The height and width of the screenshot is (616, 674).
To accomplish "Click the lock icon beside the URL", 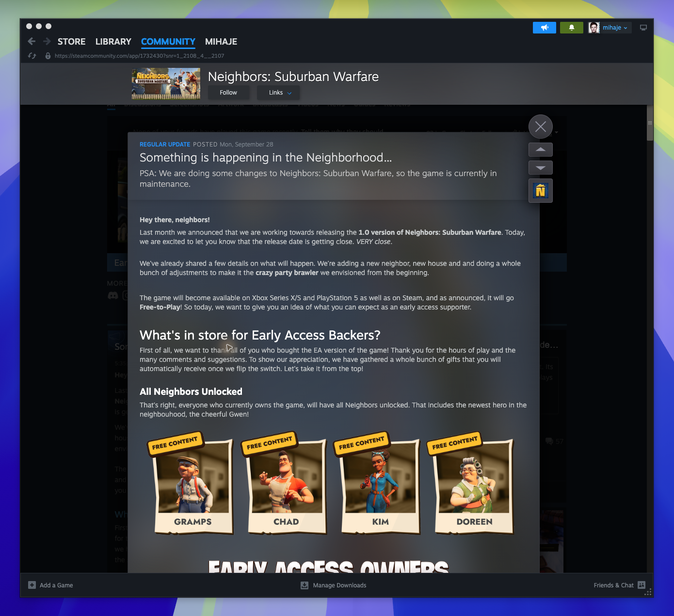I will click(48, 56).
